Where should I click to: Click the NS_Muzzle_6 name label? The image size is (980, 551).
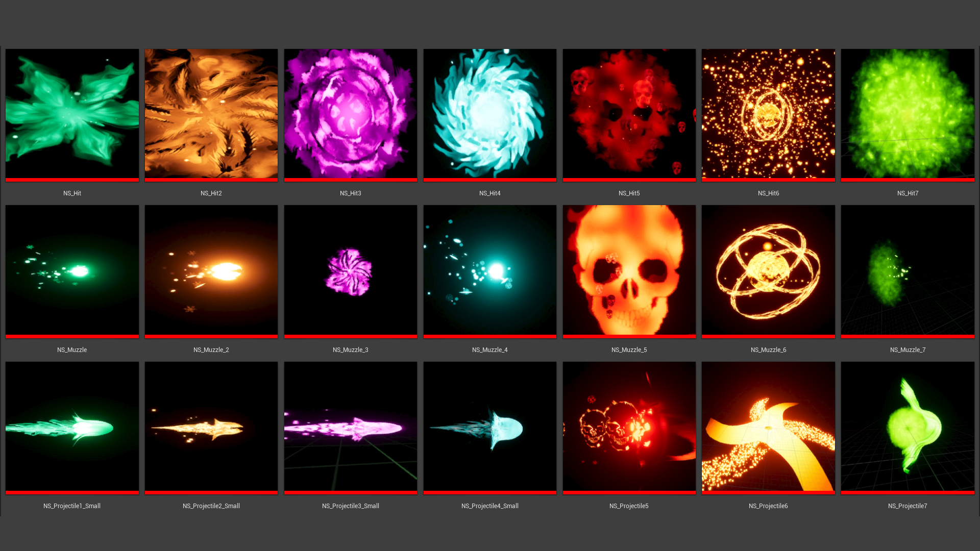(x=769, y=350)
